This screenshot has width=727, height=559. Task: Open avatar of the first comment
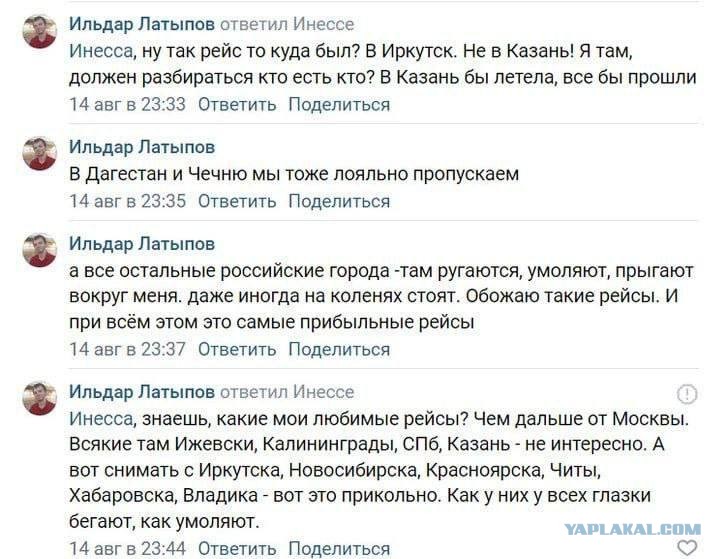[x=40, y=31]
